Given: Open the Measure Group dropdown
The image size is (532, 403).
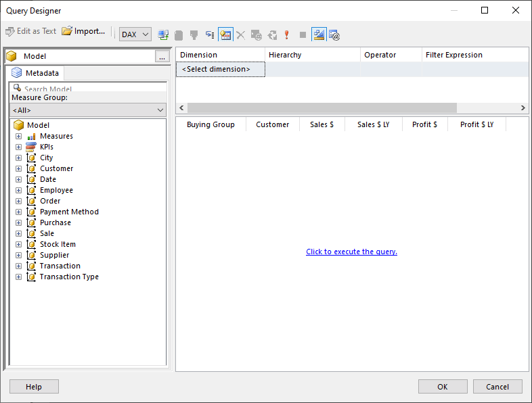Looking at the screenshot, I should tap(88, 110).
